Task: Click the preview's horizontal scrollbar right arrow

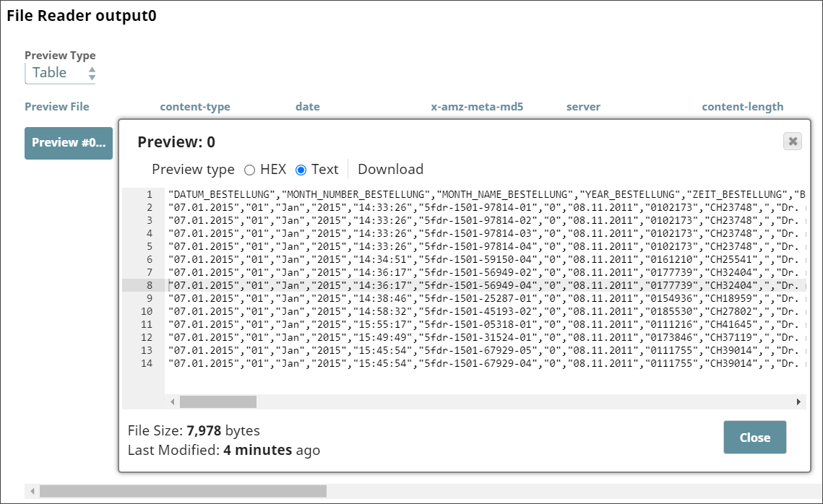Action: tap(798, 401)
